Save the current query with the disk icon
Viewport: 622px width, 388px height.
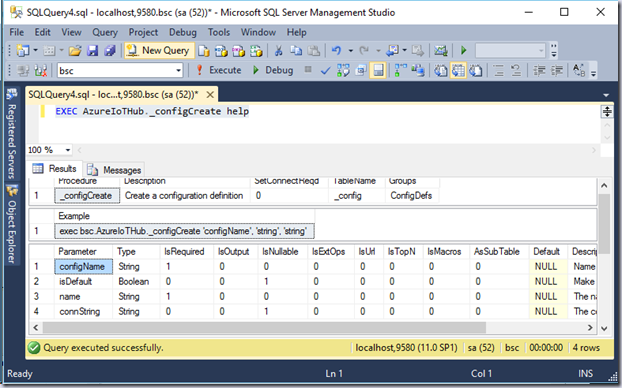pyautogui.click(x=93, y=51)
